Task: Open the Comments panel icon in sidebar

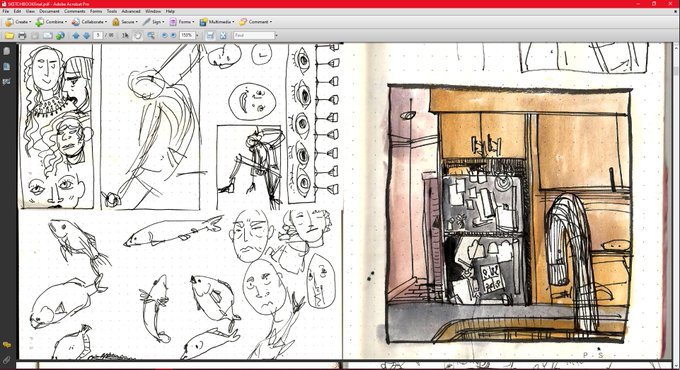Action: point(7,345)
